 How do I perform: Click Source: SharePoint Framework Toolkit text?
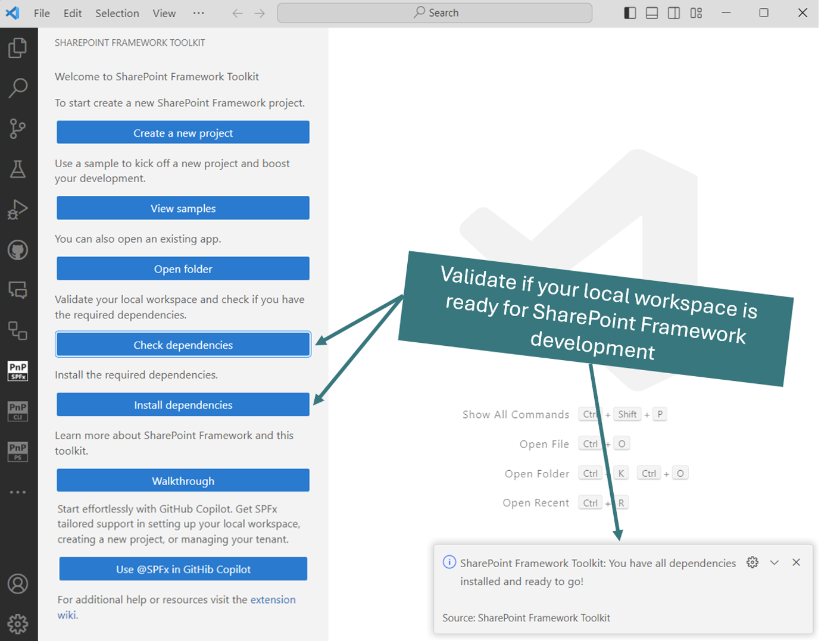pyautogui.click(x=526, y=618)
